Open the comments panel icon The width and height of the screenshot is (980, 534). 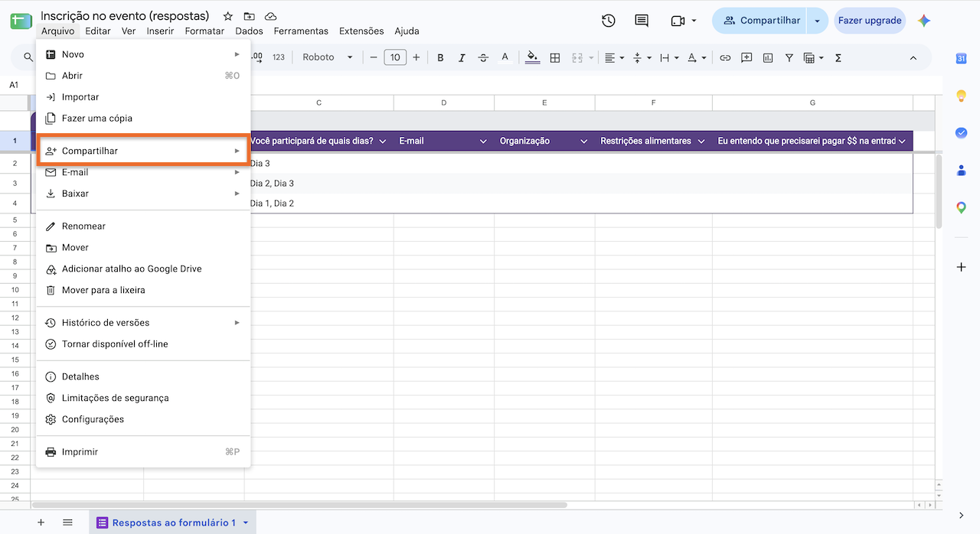(x=642, y=21)
